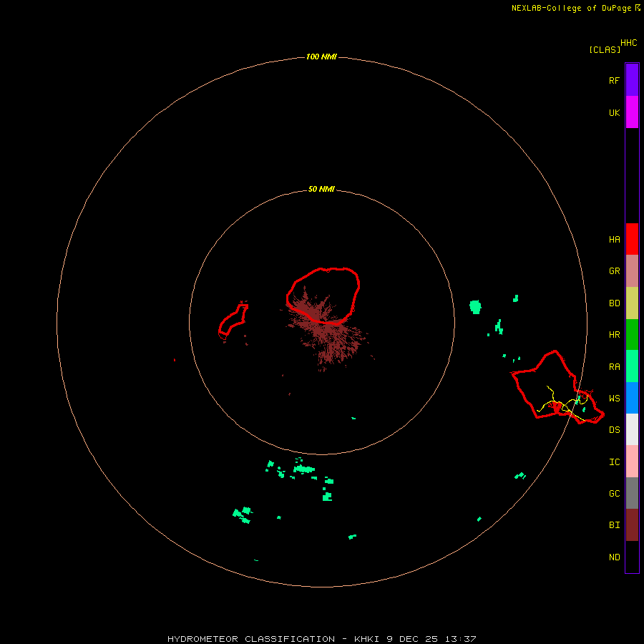Pick the BD yellow legend swatch
This screenshot has width=644, height=644.
tap(632, 303)
